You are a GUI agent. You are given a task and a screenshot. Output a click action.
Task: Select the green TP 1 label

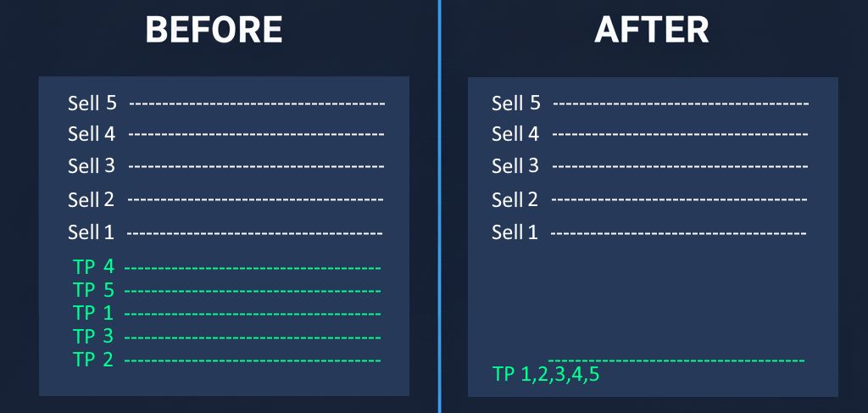[x=93, y=314]
